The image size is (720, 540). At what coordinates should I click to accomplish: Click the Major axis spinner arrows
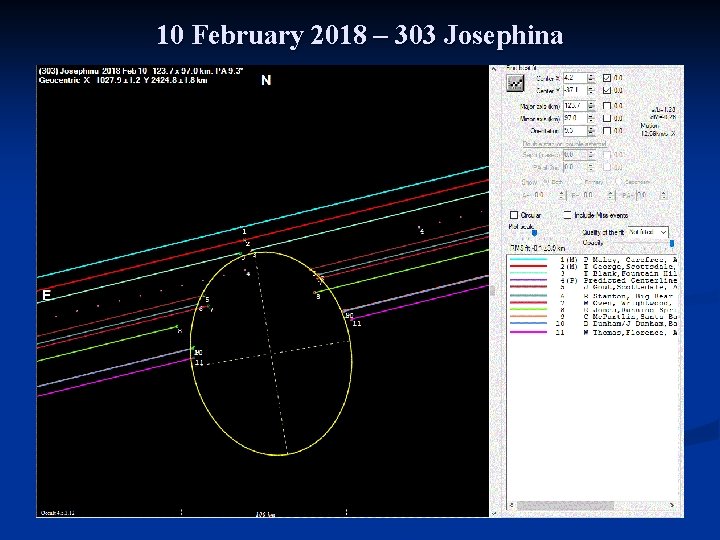click(x=592, y=105)
